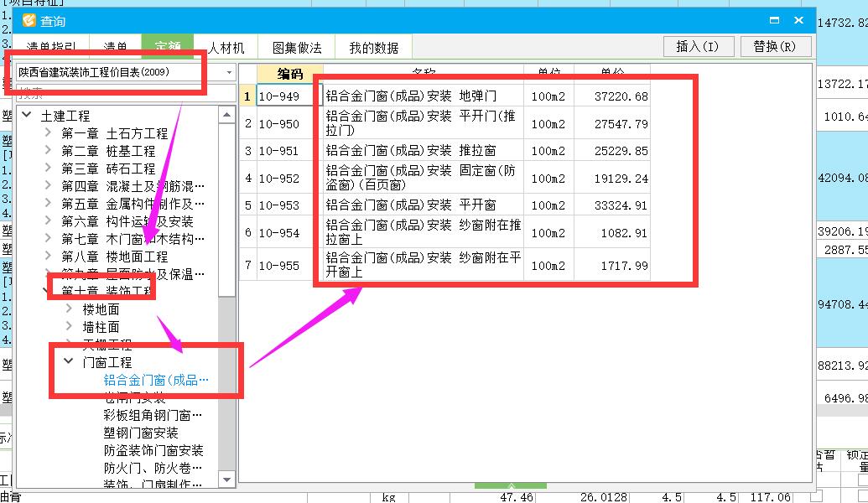Expand the 楼地面 tree node

point(68,309)
